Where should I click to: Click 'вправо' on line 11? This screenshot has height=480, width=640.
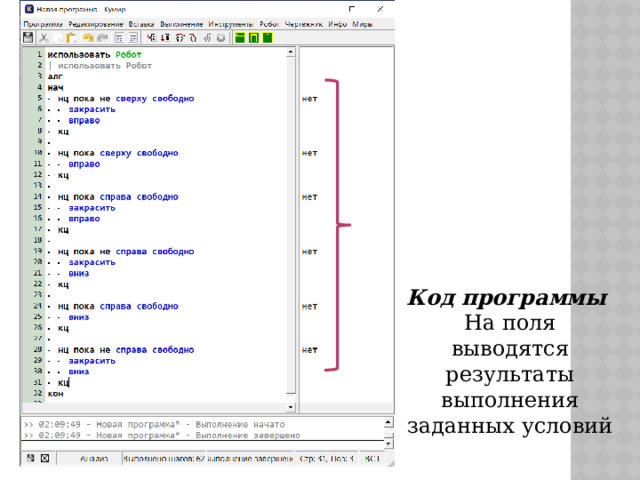coord(84,164)
